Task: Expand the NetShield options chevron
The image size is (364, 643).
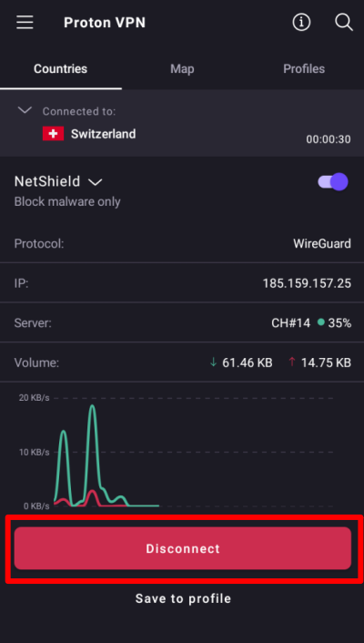Action: tap(96, 182)
